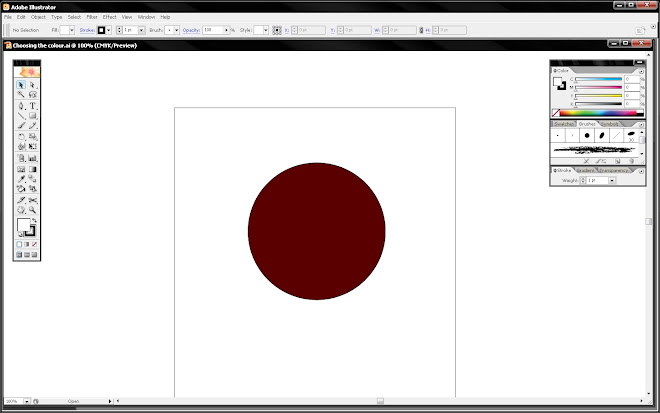Open the Brush dropdown in control bar
Image resolution: width=660 pixels, height=413 pixels.
point(176,30)
